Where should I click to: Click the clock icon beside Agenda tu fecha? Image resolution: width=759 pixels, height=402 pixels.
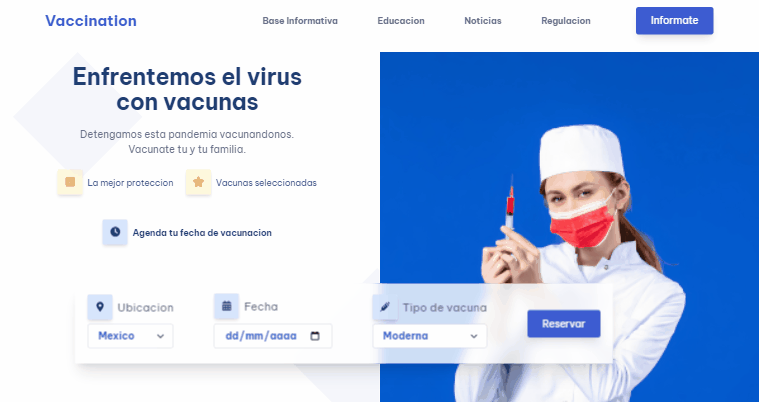click(115, 232)
